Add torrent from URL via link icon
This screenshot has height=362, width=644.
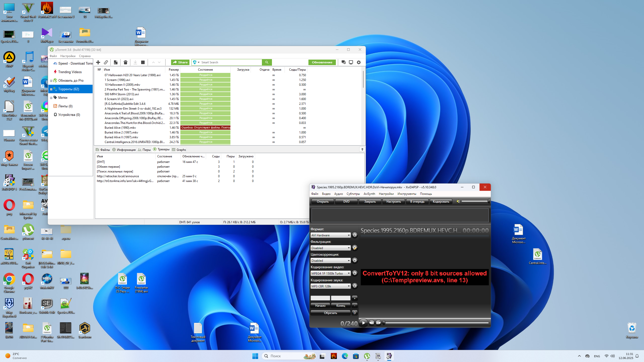tap(106, 62)
